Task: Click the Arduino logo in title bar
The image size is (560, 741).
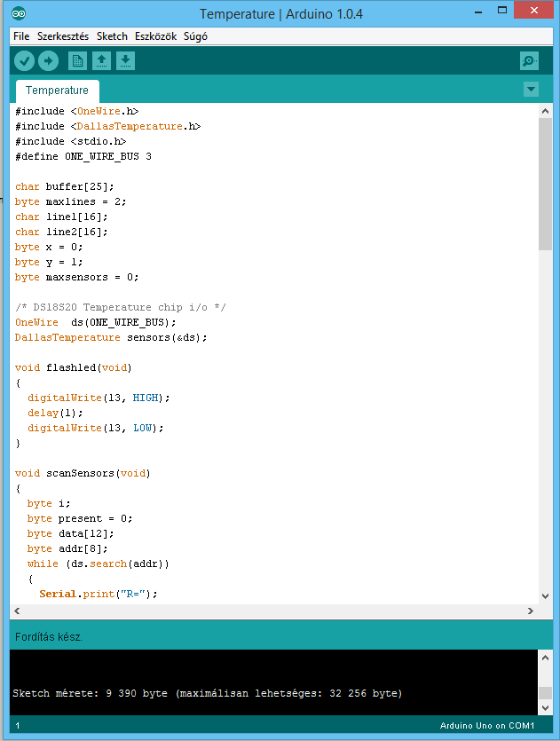Action: [x=19, y=13]
